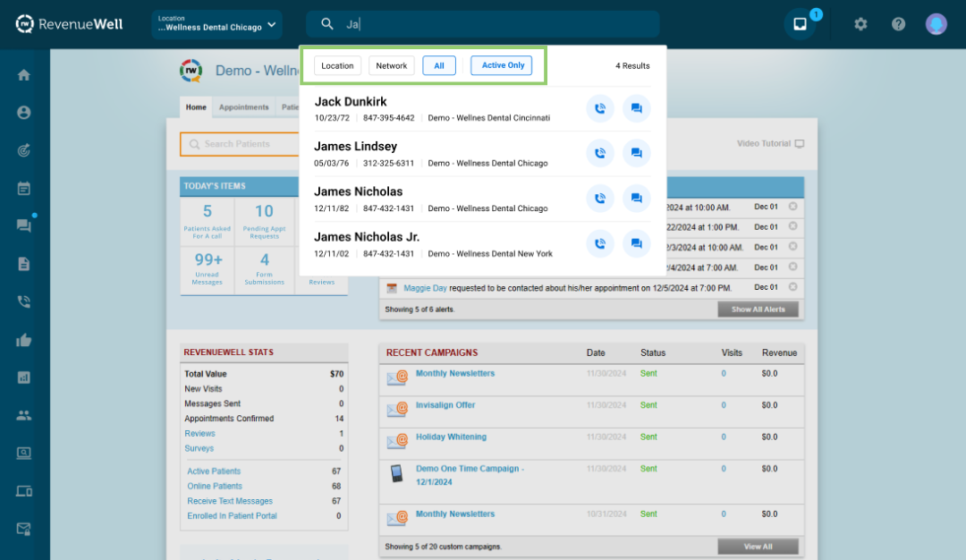Open the Team people sidebar icon
The image size is (966, 560).
pyautogui.click(x=23, y=416)
